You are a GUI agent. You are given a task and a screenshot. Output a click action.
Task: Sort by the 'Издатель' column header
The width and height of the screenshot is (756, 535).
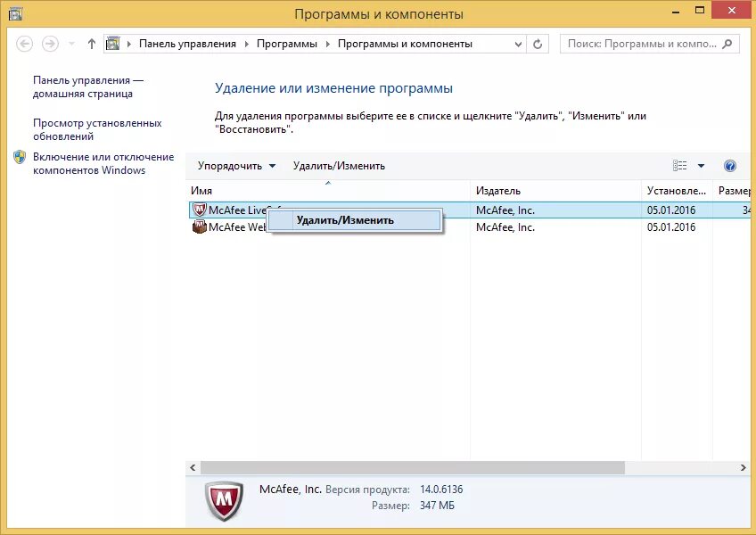click(x=556, y=191)
